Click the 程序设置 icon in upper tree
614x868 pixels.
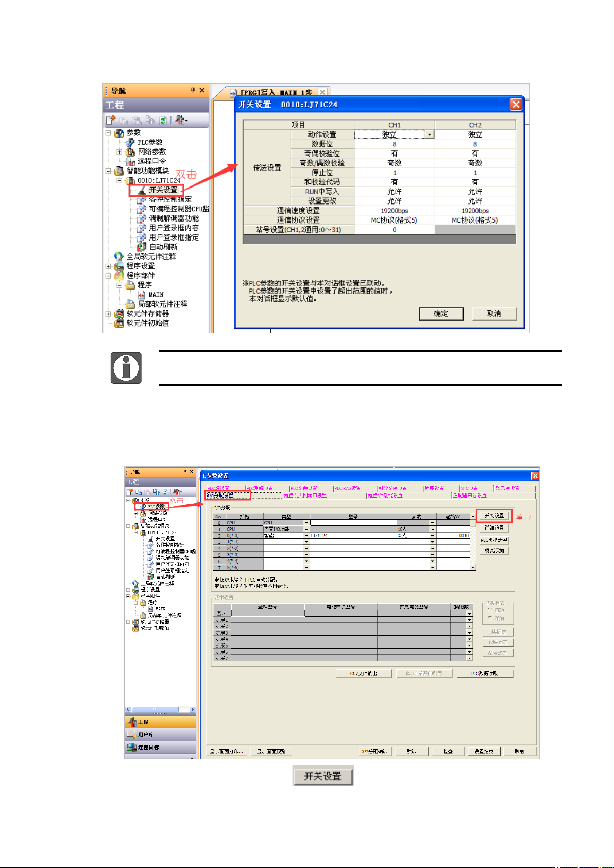click(x=119, y=266)
